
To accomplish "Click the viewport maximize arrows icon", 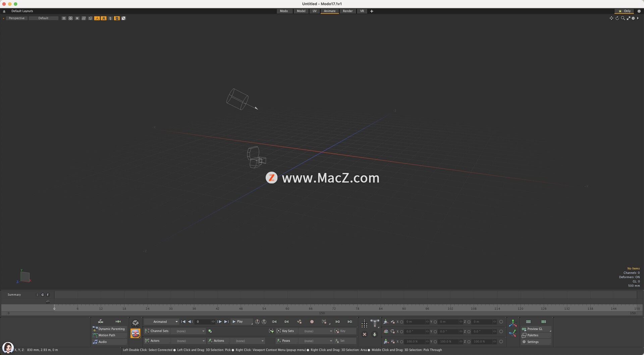I will point(628,18).
